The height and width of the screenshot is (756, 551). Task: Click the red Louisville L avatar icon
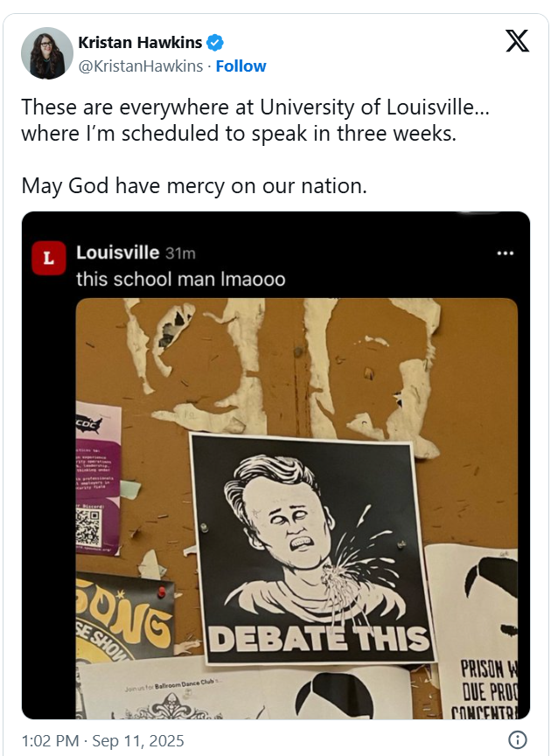[x=49, y=258]
